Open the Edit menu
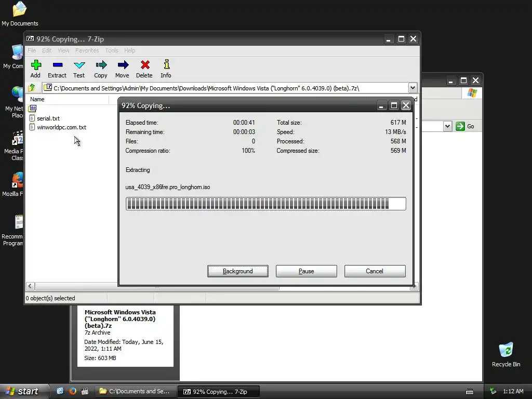532x399 pixels. (46, 50)
